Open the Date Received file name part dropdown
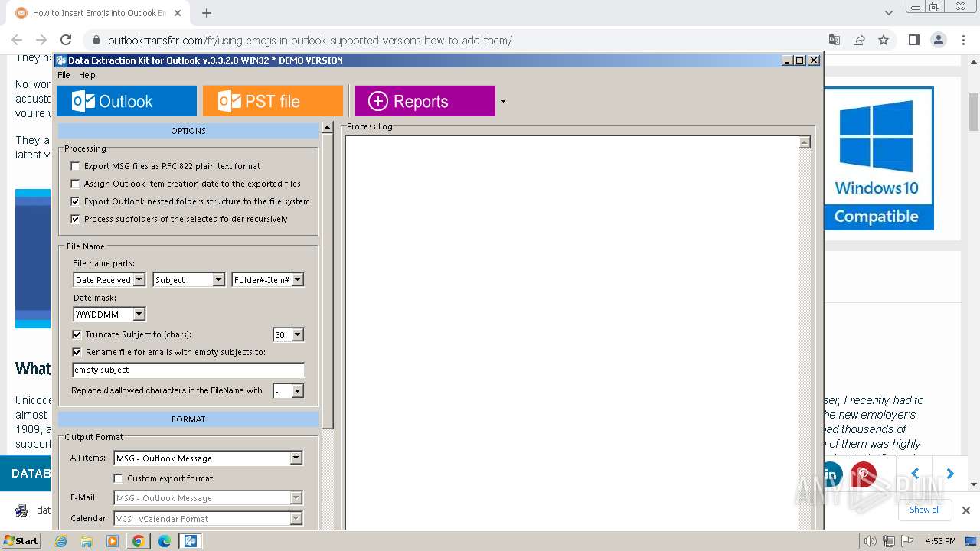This screenshot has height=551, width=980. point(139,280)
